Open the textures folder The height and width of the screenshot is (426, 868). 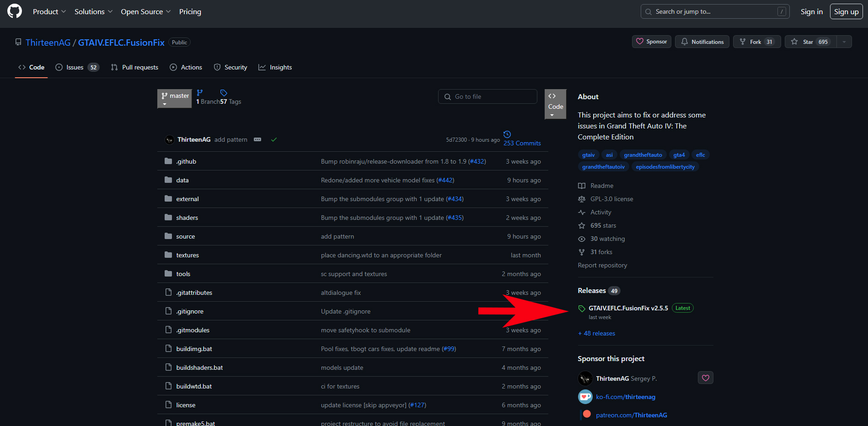click(x=188, y=255)
